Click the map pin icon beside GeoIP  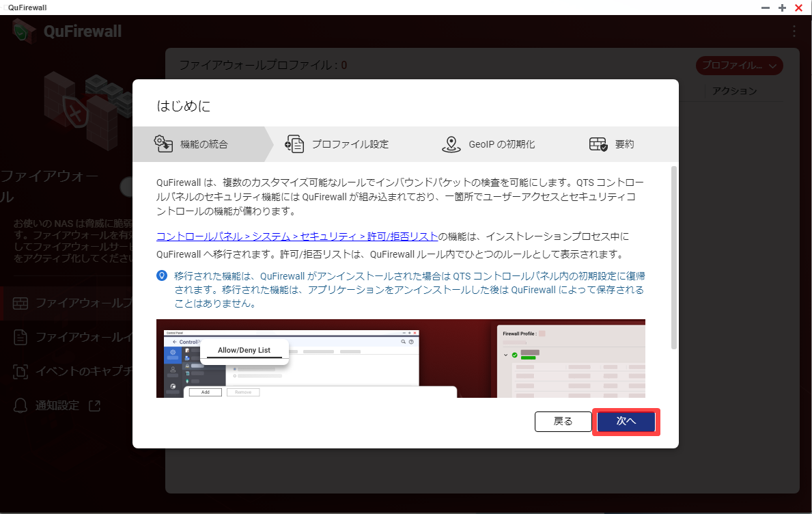(x=451, y=145)
